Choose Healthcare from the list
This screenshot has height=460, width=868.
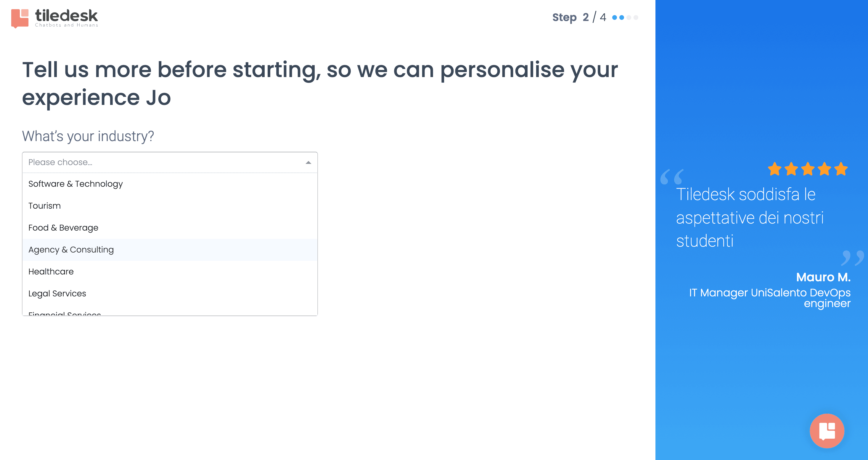[170, 271]
